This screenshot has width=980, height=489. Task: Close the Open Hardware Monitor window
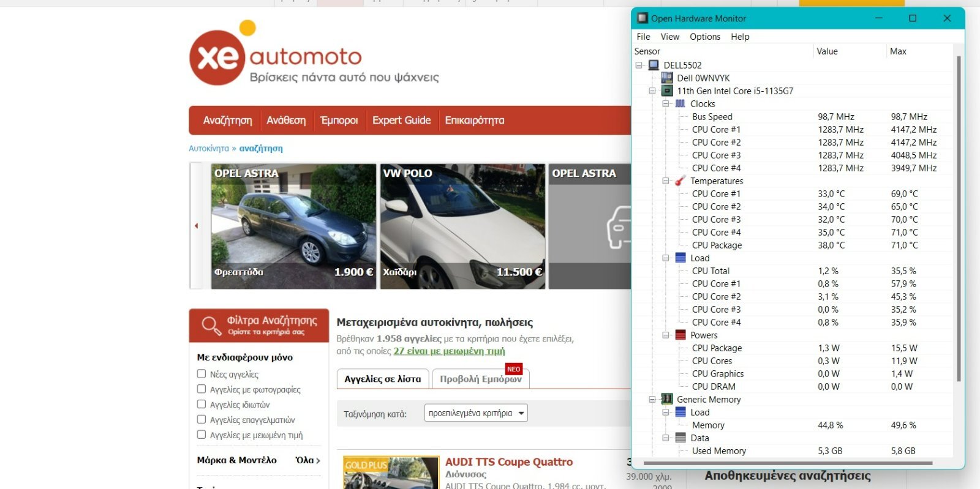947,18
